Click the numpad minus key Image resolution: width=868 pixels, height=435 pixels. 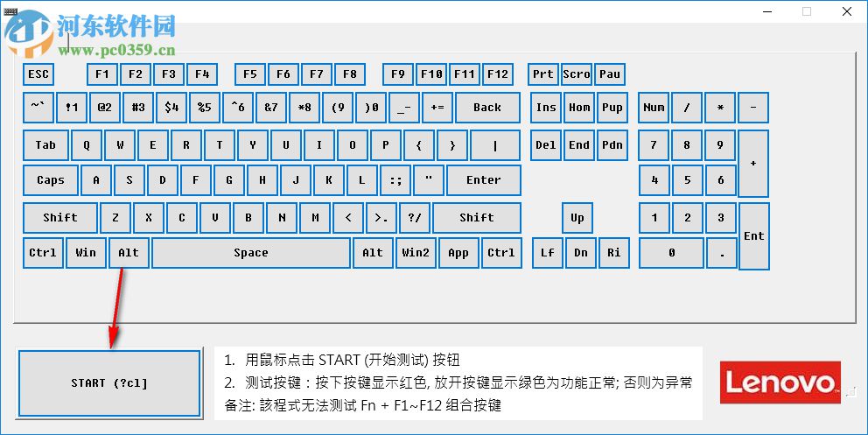(753, 108)
